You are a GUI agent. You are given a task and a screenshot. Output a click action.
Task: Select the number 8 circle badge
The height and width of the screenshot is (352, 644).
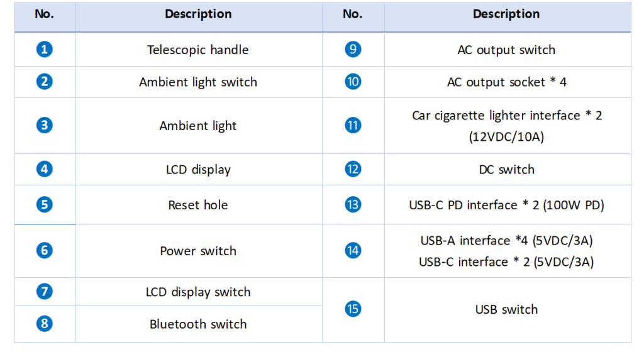click(45, 323)
